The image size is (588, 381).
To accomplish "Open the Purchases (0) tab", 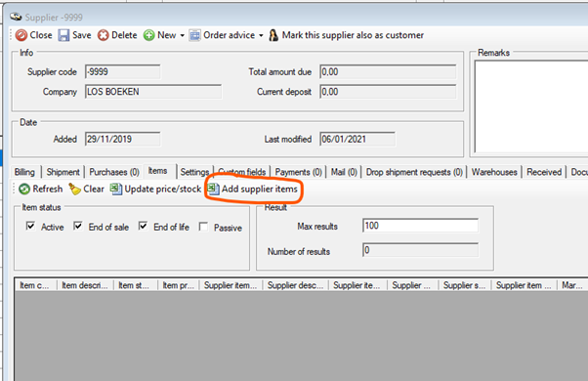I will point(114,172).
